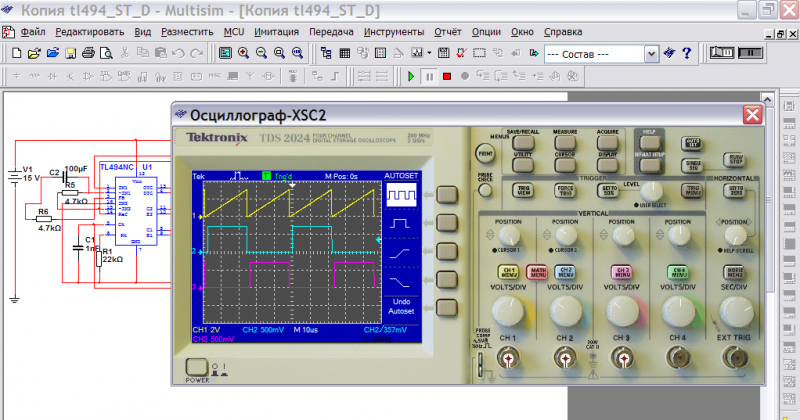
Task: Pause the simulation
Action: 430,77
